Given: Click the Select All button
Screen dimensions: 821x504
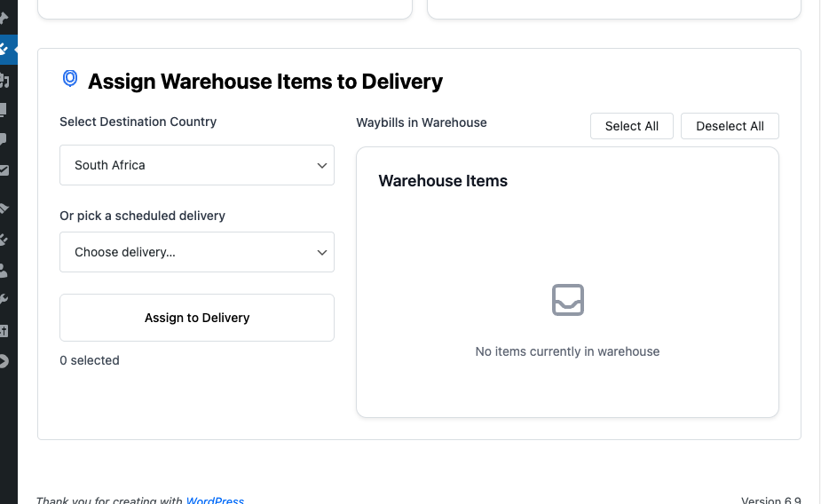Looking at the screenshot, I should 631,126.
